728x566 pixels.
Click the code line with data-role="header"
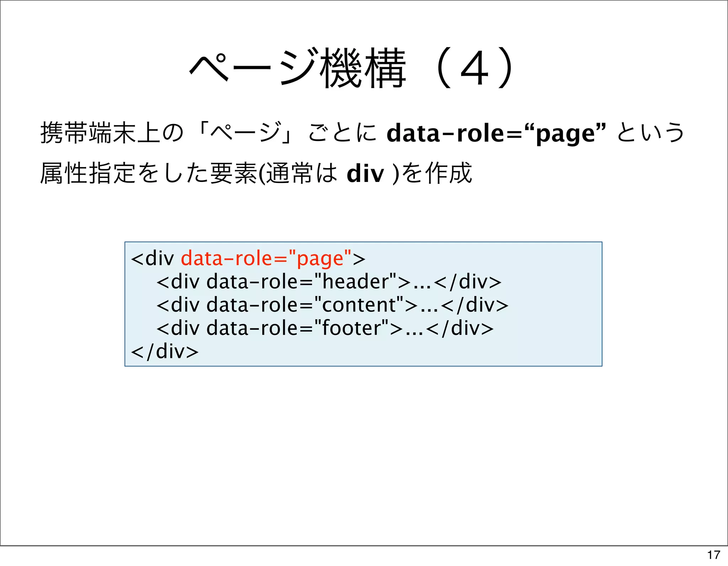329,282
